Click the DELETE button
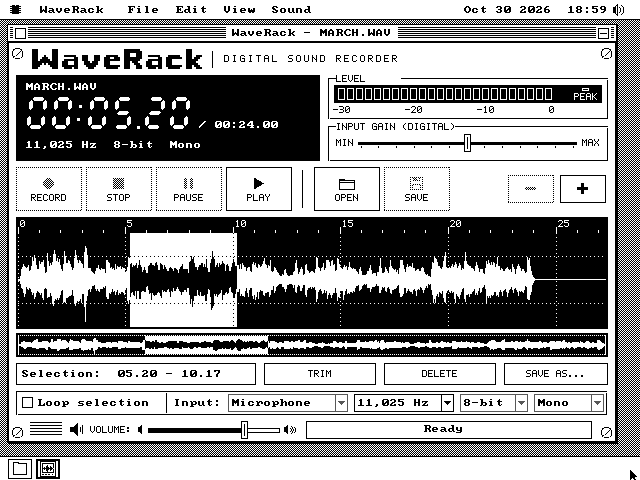The image size is (640, 480). click(x=440, y=374)
